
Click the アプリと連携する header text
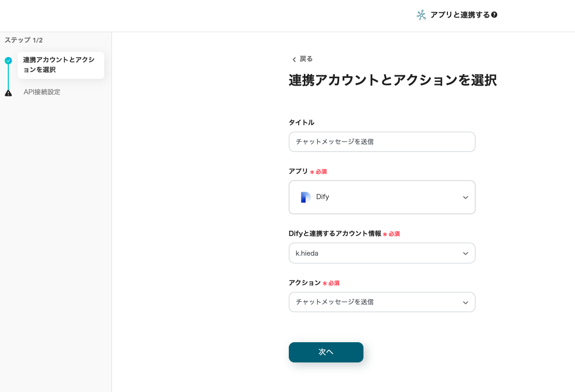[459, 15]
